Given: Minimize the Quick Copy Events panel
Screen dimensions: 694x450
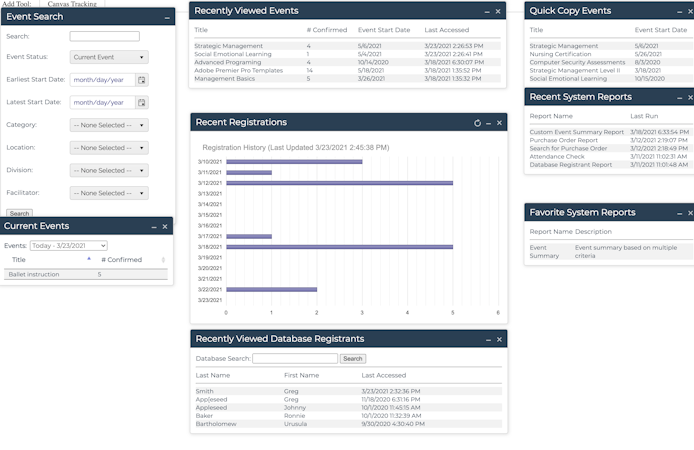Looking at the screenshot, I should pos(679,12).
